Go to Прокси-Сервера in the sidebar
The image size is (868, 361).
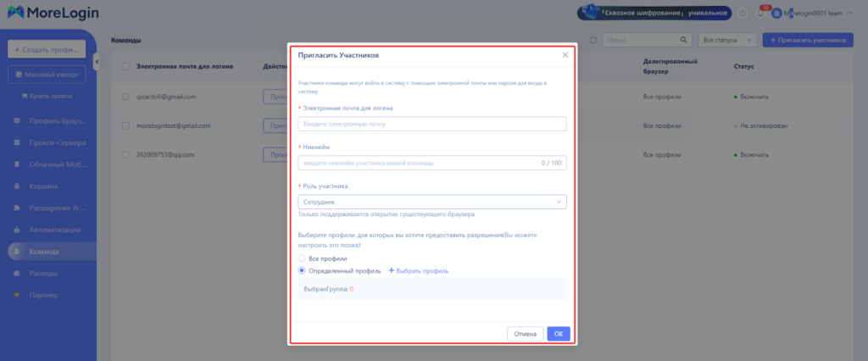pos(56,142)
